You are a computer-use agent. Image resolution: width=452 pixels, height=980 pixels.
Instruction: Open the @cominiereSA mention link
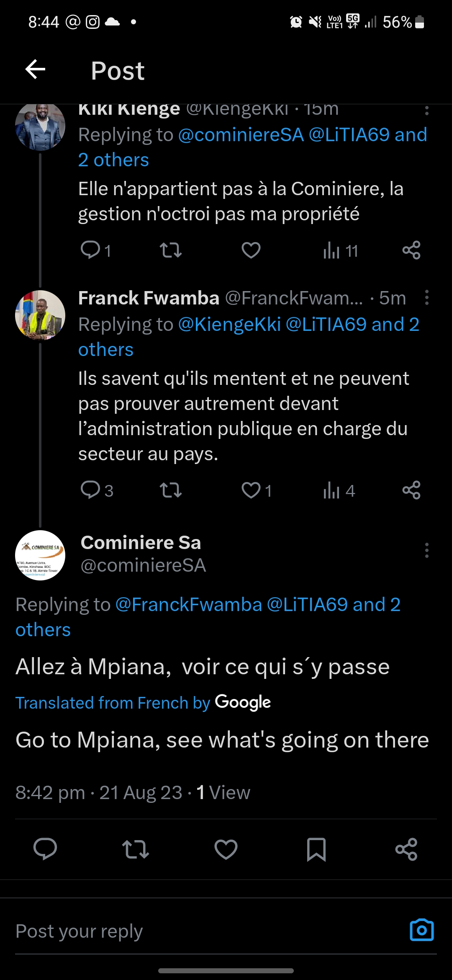241,135
